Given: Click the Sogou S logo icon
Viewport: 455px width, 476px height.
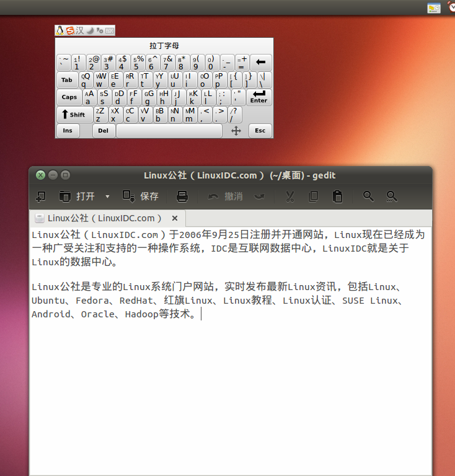Looking at the screenshot, I should (71, 30).
